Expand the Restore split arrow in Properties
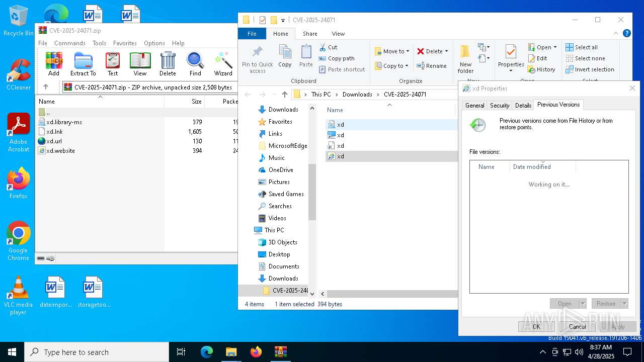The image size is (644, 362). tap(625, 304)
